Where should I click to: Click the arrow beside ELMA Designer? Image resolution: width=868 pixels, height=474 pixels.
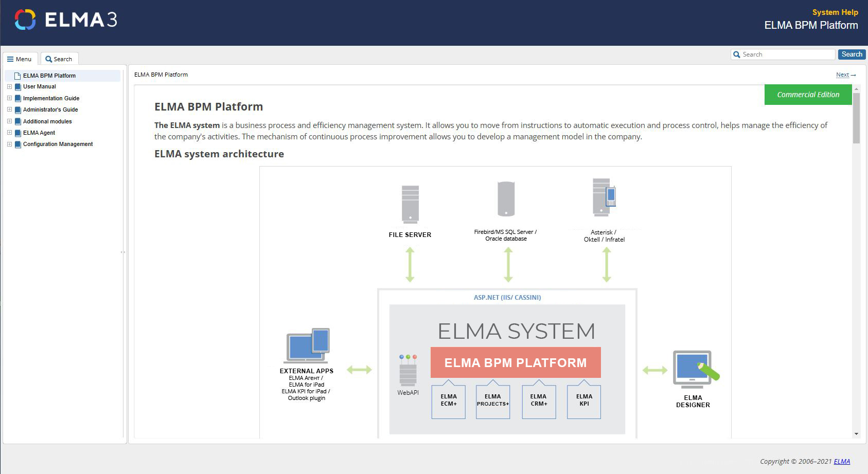[x=654, y=370]
